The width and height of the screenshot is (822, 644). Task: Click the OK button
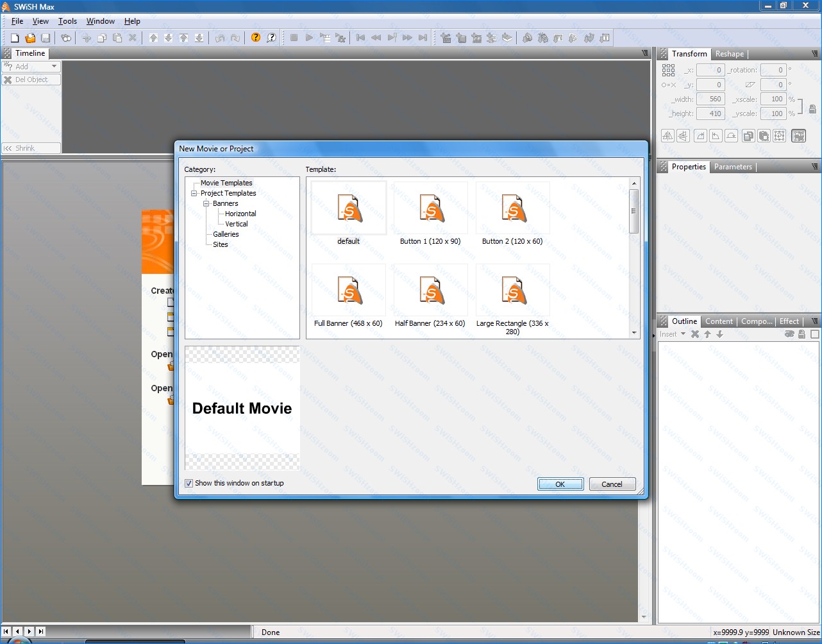(560, 484)
